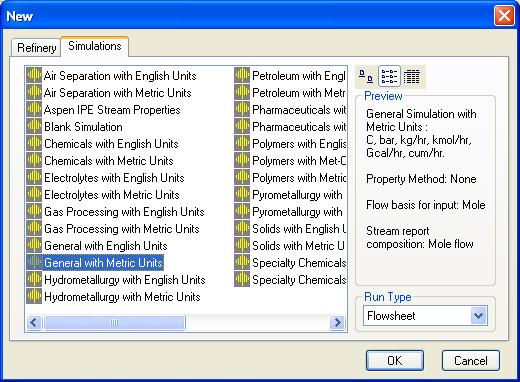Click the Petroleum with Metric template icon
The width and height of the screenshot is (520, 382).
click(x=242, y=92)
